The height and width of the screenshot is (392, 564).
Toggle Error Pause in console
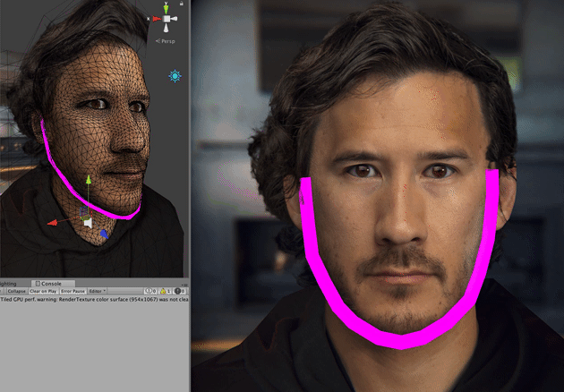pos(73,291)
